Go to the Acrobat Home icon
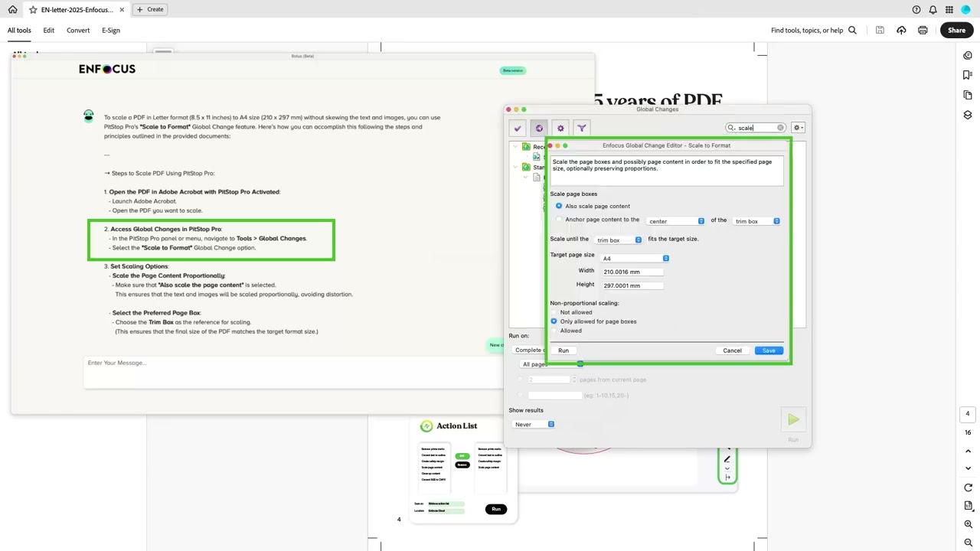980x551 pixels. pyautogui.click(x=12, y=10)
